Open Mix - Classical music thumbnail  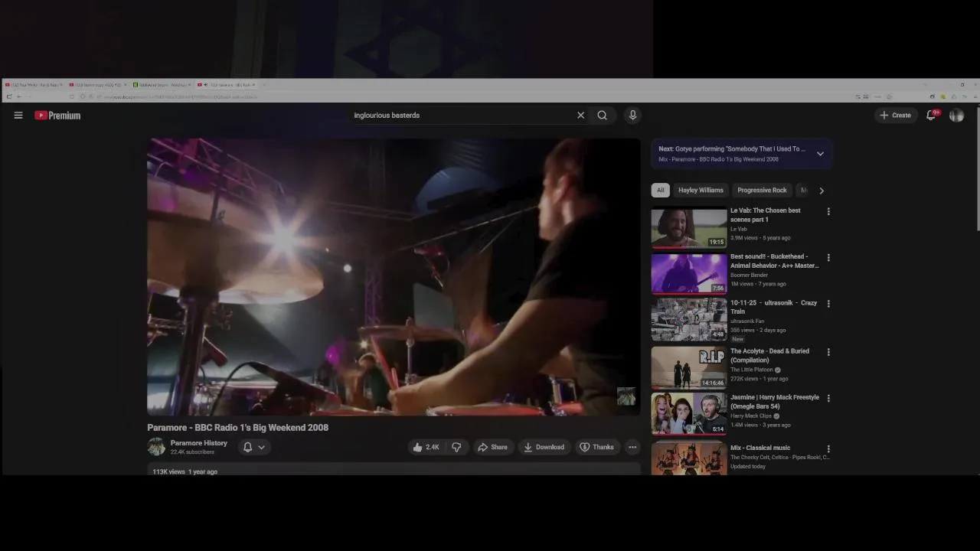(x=689, y=458)
